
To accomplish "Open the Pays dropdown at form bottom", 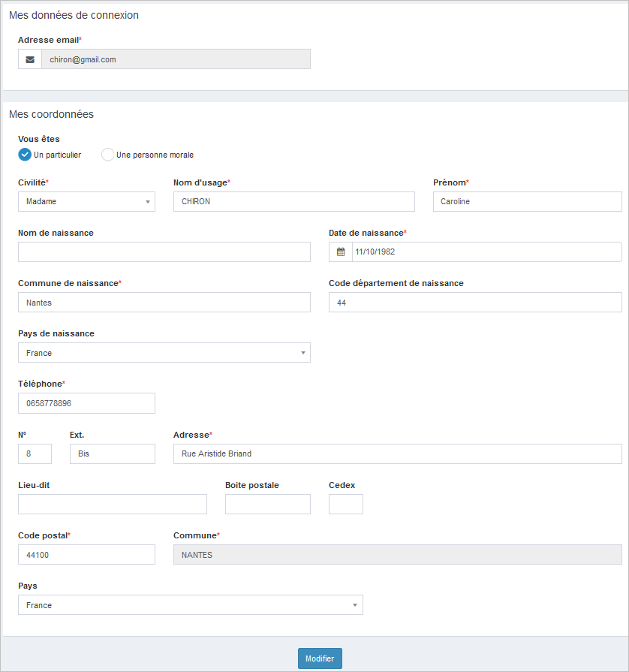I will [190, 605].
